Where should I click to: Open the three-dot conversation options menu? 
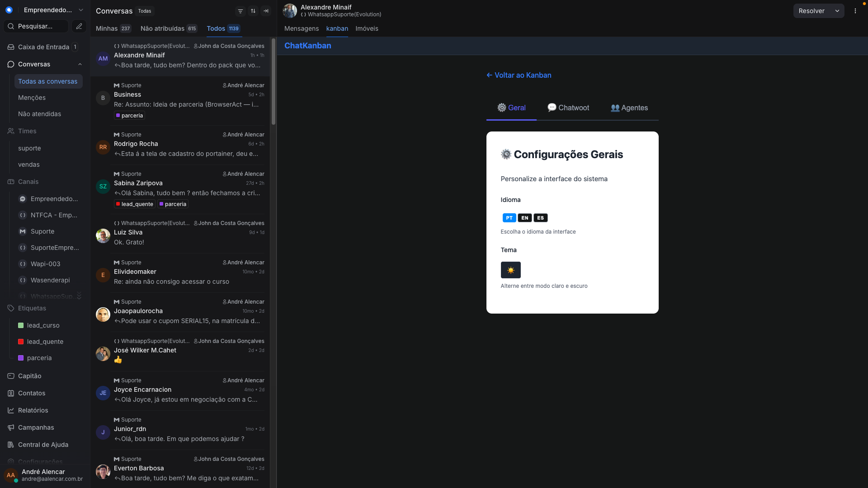[x=855, y=11]
